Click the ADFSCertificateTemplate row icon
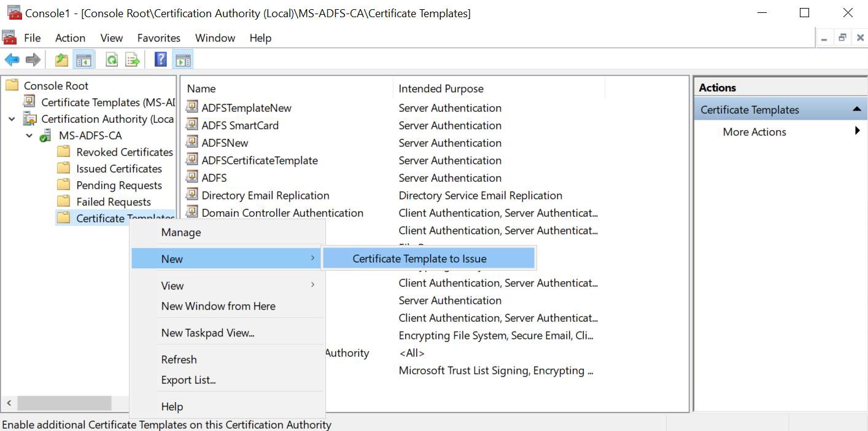The height and width of the screenshot is (431, 868). [192, 160]
